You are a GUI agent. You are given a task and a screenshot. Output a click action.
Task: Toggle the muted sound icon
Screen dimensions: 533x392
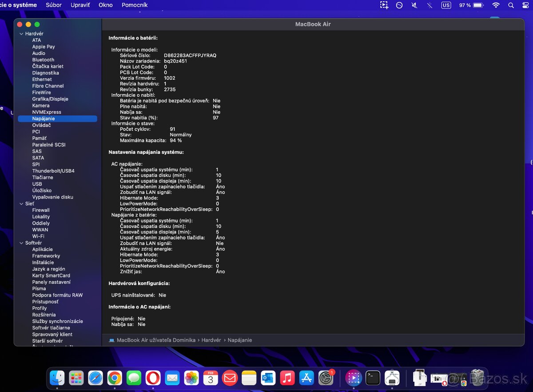414,5
